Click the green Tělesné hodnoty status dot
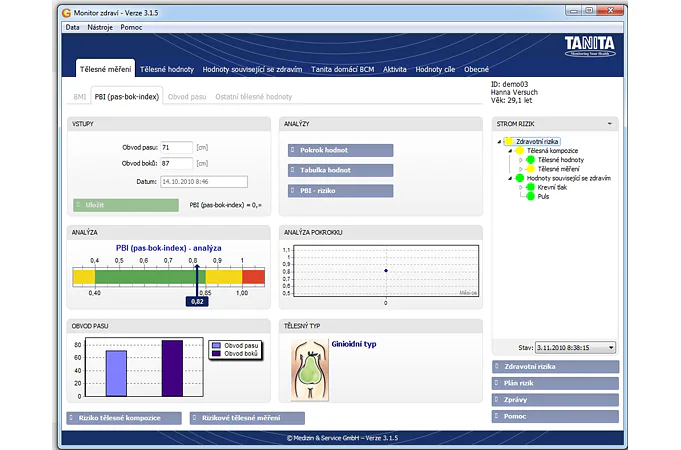 (530, 160)
